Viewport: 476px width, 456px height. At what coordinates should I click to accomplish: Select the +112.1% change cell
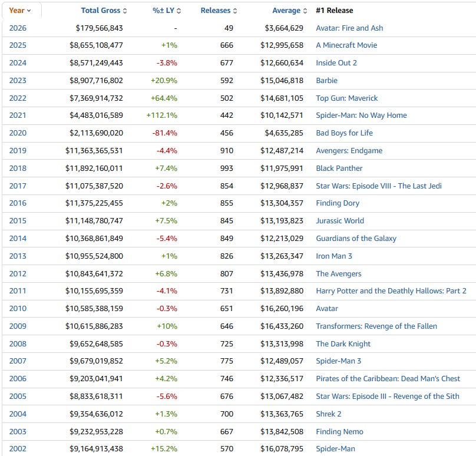(162, 115)
